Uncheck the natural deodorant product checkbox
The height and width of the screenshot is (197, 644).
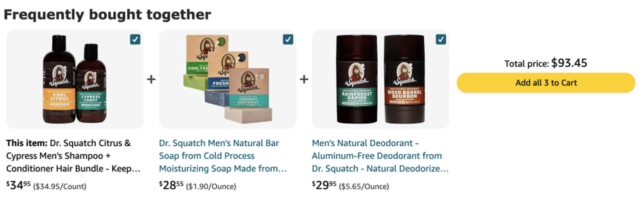click(441, 39)
